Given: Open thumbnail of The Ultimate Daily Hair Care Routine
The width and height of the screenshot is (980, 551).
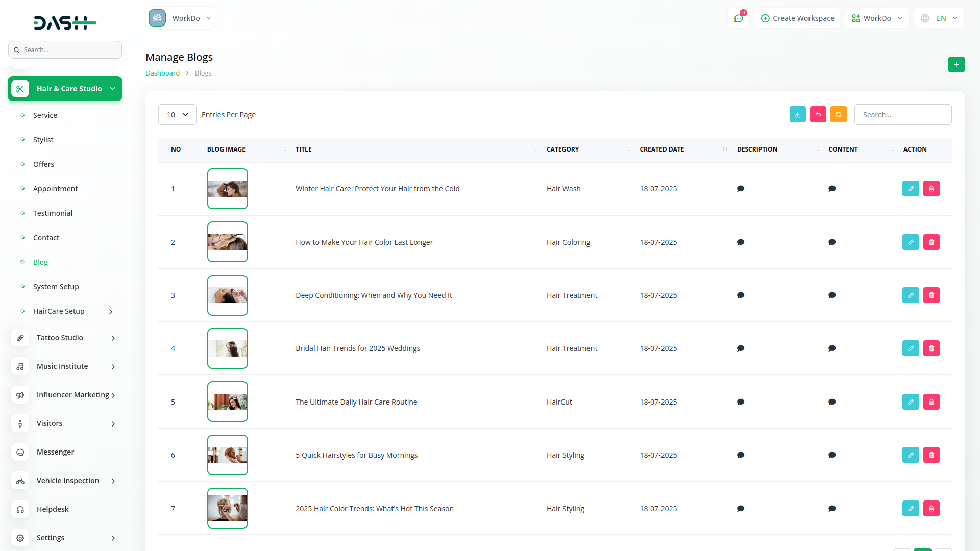Looking at the screenshot, I should (228, 402).
